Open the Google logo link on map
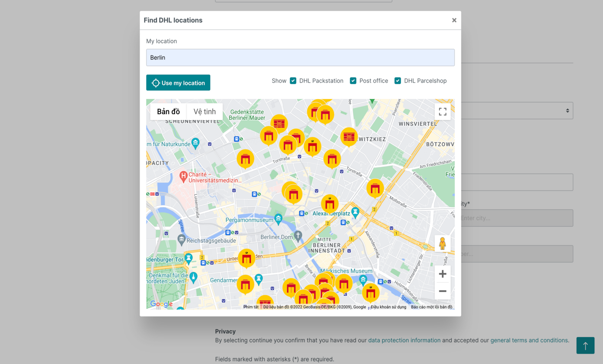This screenshot has width=603, height=364. pyautogui.click(x=161, y=304)
